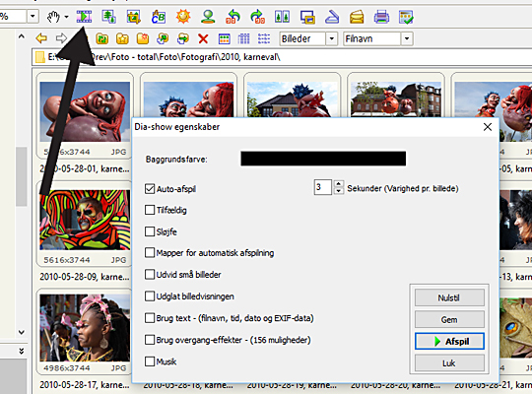The width and height of the screenshot is (532, 394).
Task: Rotate image left with green arrow icon
Action: (x=233, y=17)
